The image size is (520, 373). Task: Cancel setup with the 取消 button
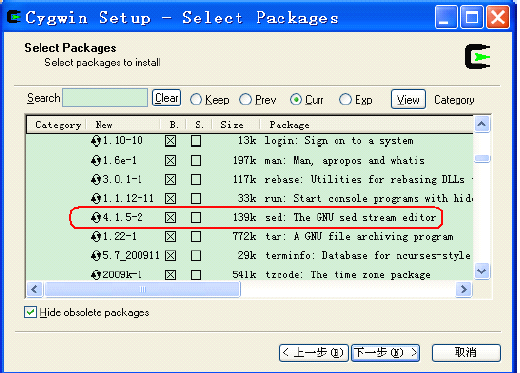tap(466, 353)
